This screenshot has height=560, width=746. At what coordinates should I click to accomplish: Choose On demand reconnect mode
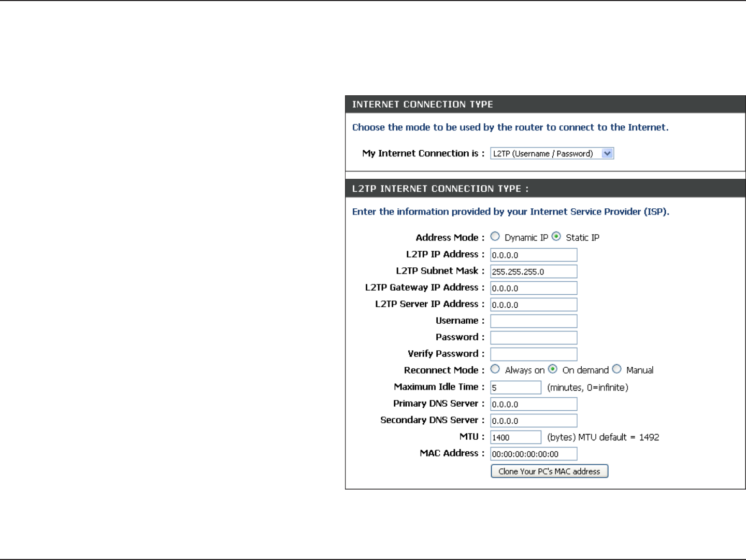click(x=553, y=369)
